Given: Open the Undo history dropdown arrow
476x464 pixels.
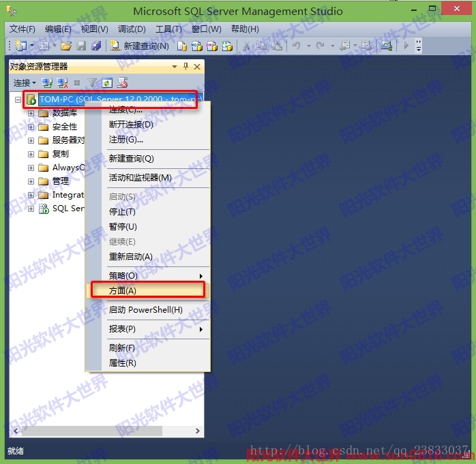Looking at the screenshot, I should pos(309,46).
